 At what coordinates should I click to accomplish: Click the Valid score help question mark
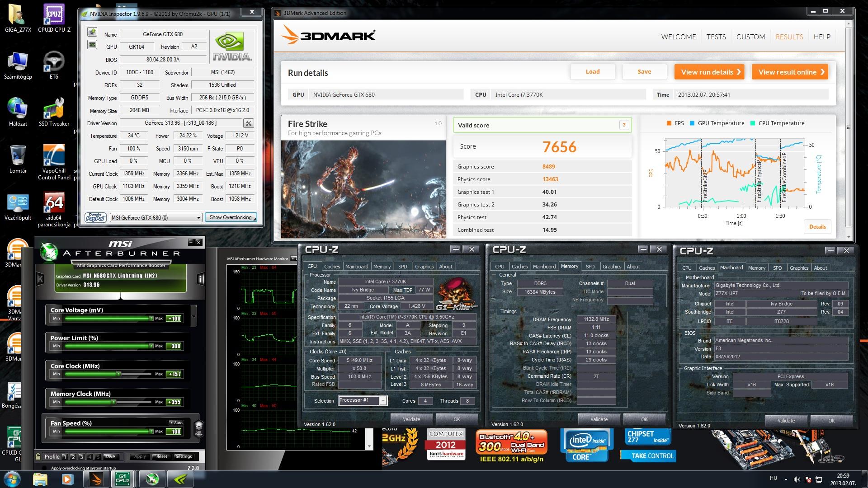coord(624,125)
